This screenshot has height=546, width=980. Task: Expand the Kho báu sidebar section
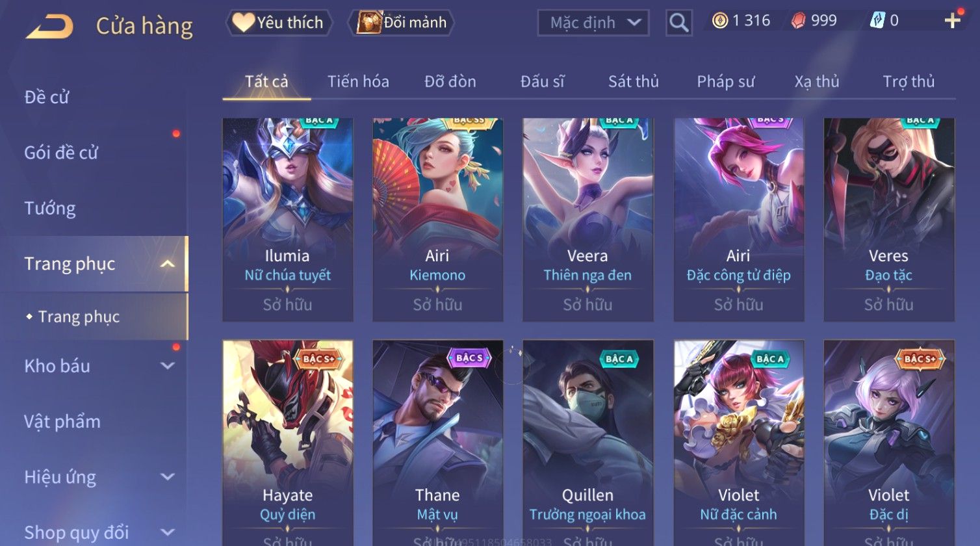coord(167,366)
